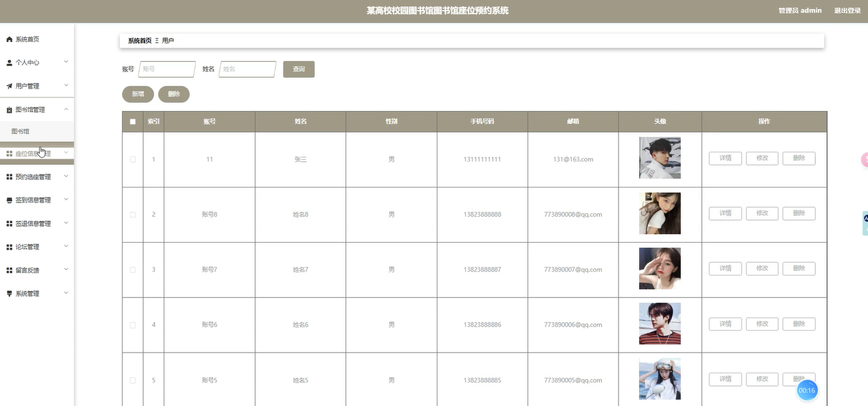This screenshot has height=406, width=868.
Task: Tick the checkbox for 账号7 row
Action: (133, 270)
